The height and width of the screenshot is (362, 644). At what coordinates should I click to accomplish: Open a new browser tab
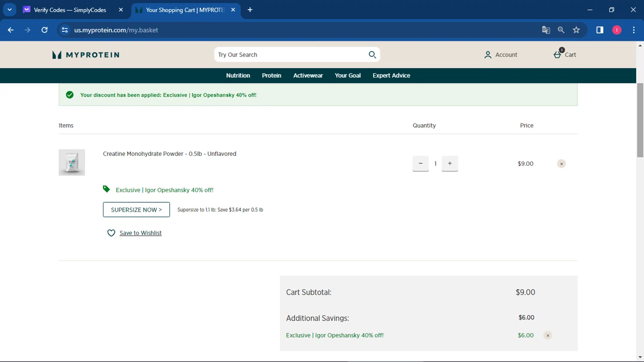coord(250,10)
